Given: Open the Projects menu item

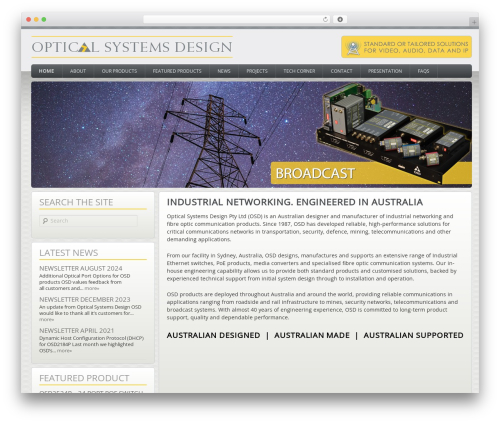Looking at the screenshot, I should [257, 71].
